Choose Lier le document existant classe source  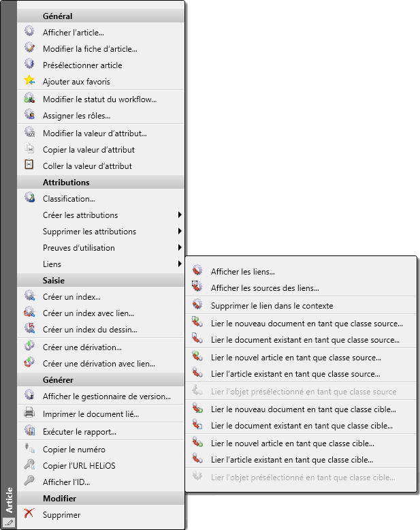(301, 340)
